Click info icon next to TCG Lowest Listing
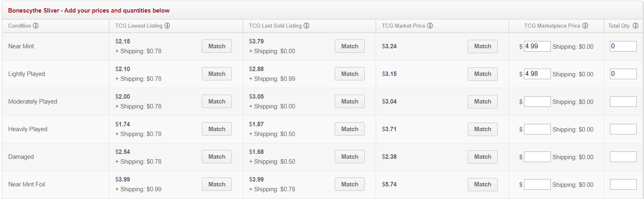 [x=167, y=26]
